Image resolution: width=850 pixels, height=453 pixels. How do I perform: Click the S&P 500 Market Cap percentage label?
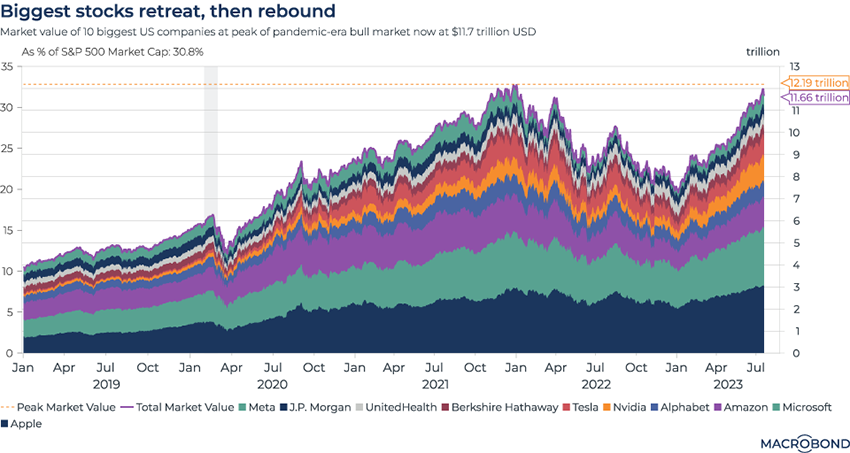[113, 50]
